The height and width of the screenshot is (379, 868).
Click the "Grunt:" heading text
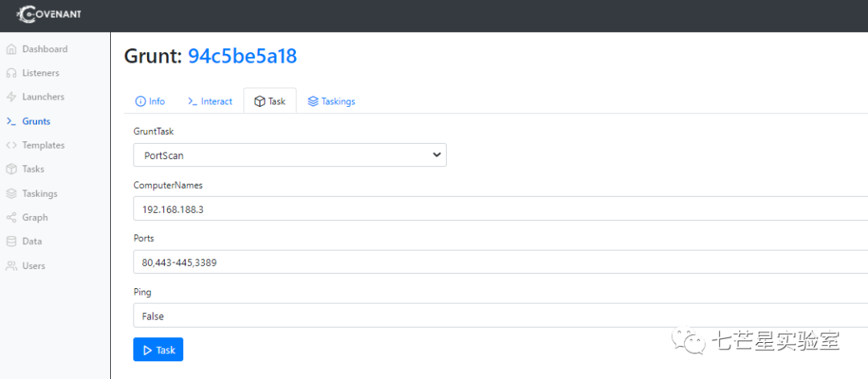click(154, 56)
